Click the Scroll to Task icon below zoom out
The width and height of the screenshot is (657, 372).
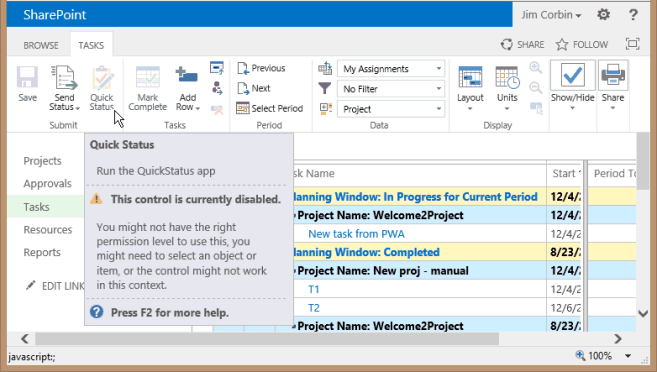coord(536,108)
